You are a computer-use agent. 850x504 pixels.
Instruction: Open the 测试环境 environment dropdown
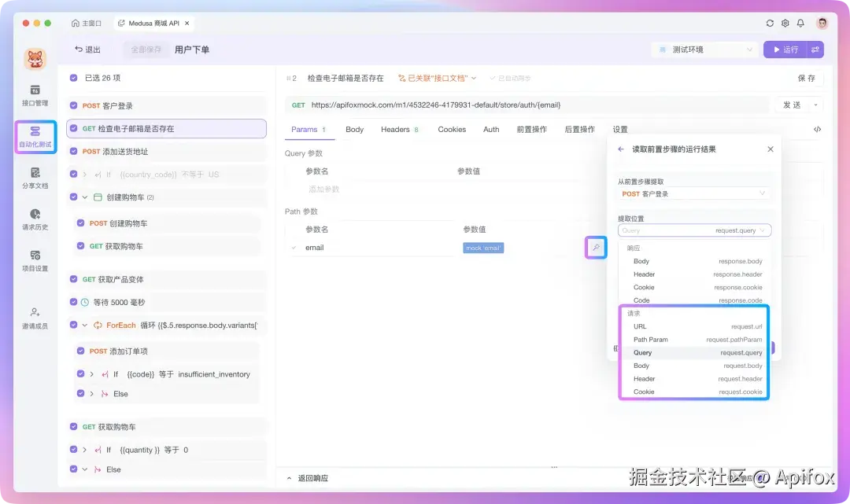(704, 49)
